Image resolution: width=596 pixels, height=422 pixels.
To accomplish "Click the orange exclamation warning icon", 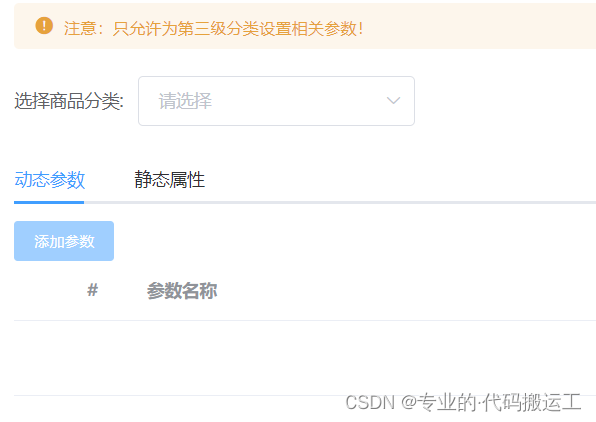I will click(44, 25).
